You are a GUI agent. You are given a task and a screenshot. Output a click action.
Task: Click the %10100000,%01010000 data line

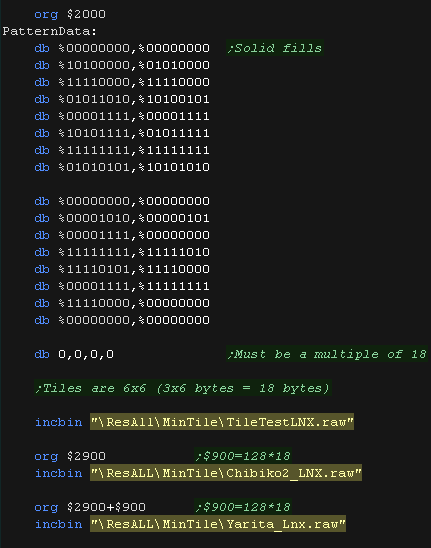tap(122, 65)
